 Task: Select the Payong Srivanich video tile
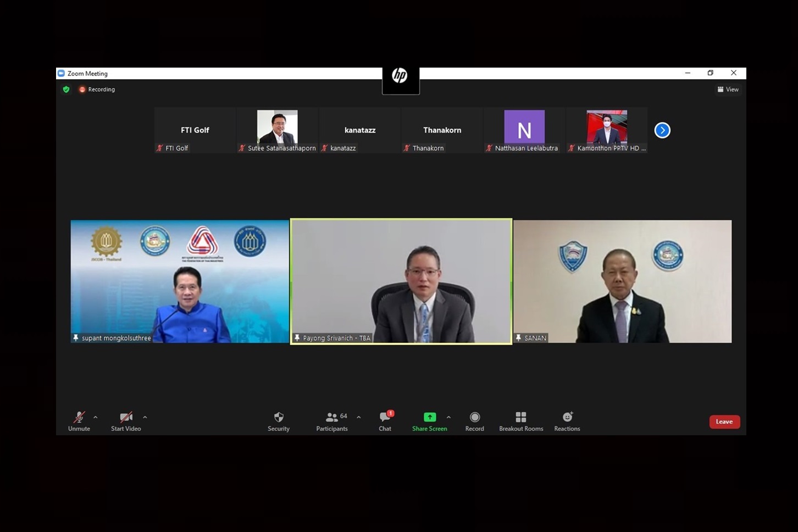[401, 281]
